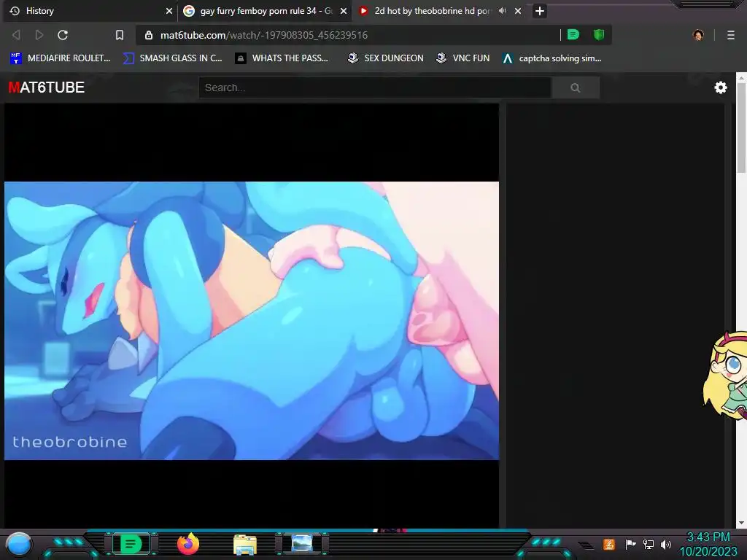Open the profile avatar in browser toolbar

pos(698,35)
